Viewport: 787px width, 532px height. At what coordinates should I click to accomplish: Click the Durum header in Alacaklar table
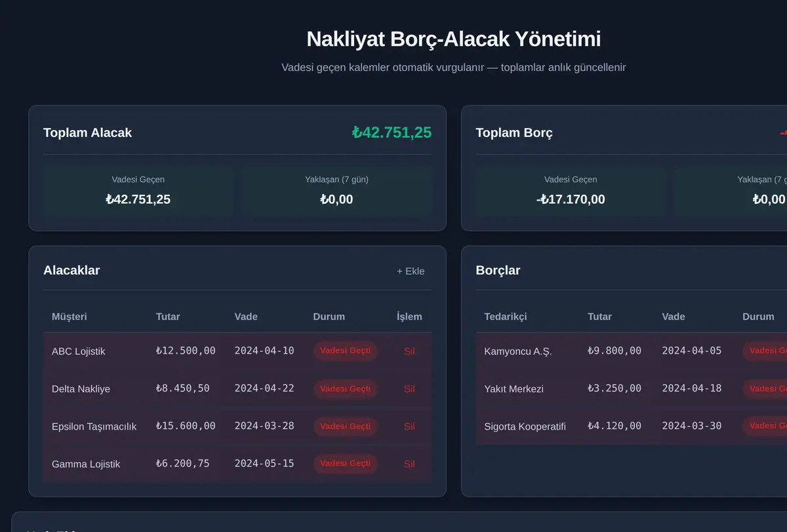(329, 316)
